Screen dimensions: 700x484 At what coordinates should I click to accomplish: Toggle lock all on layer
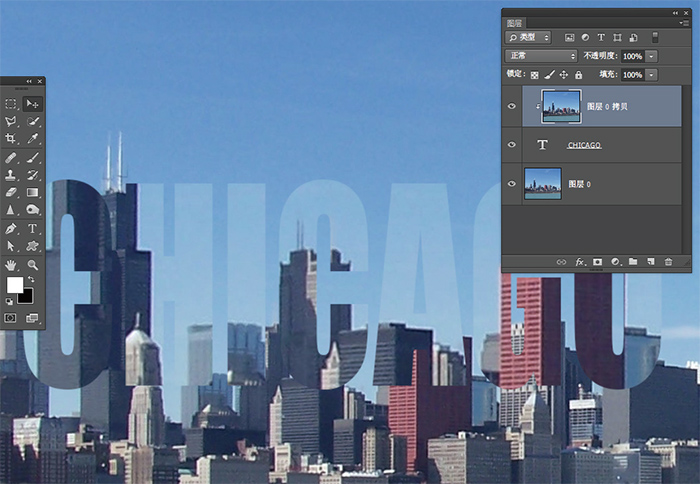click(x=578, y=75)
